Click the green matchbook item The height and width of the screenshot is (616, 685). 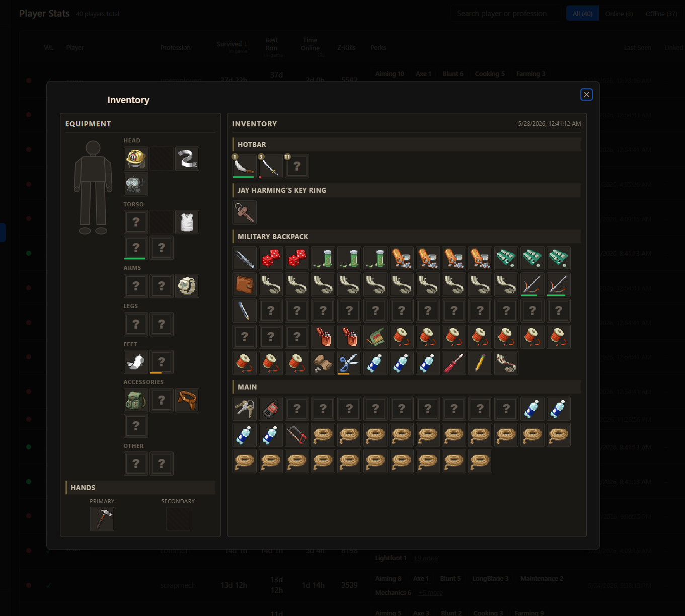point(375,337)
